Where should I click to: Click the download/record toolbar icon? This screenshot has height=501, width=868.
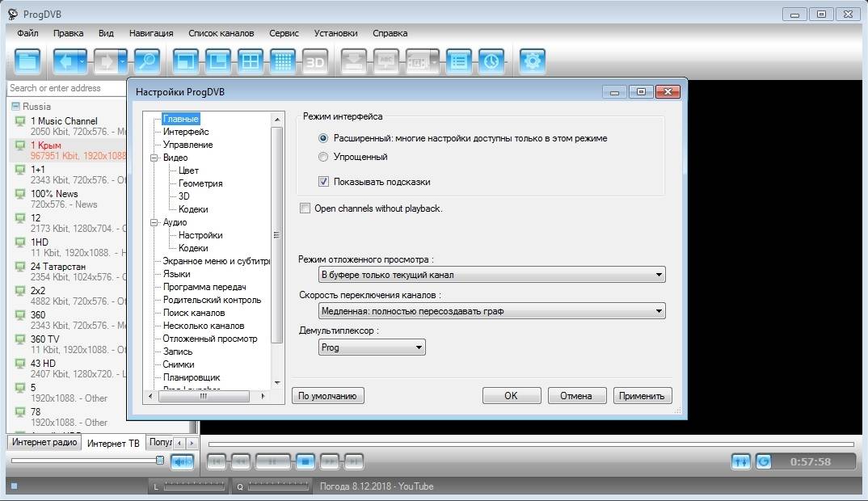354,61
